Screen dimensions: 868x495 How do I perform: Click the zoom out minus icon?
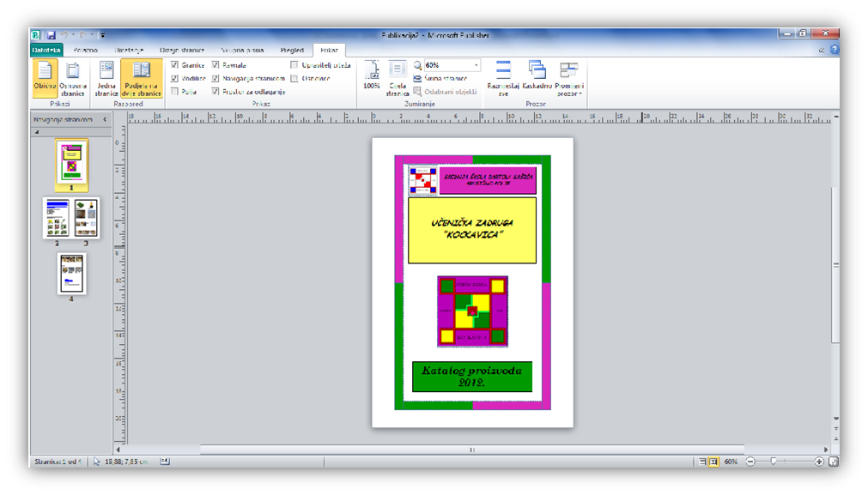[x=750, y=462]
